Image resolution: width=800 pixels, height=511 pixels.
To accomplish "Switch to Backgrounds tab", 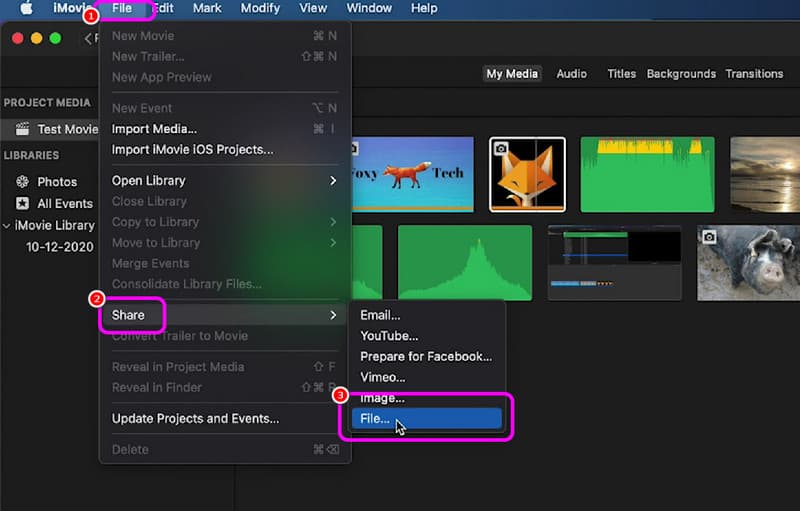I will tap(681, 74).
